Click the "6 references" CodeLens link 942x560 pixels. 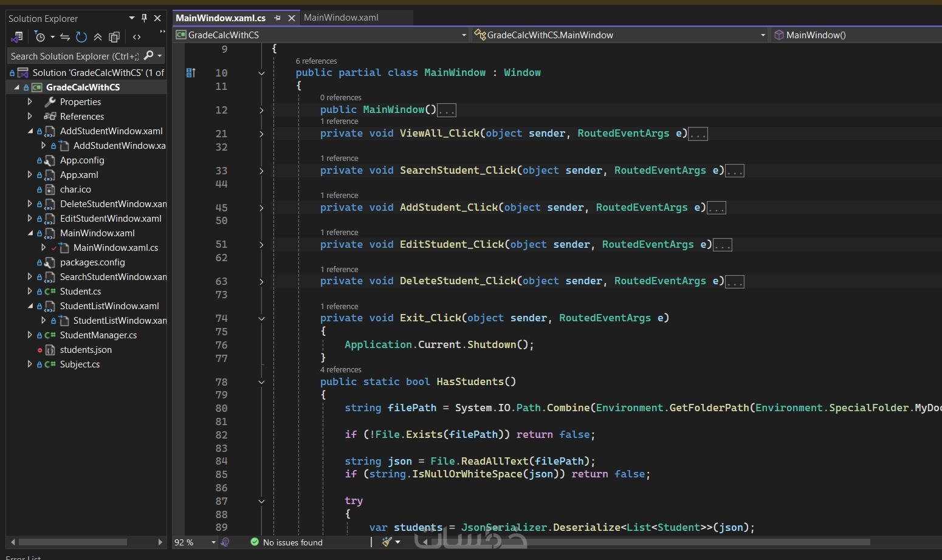click(x=316, y=61)
